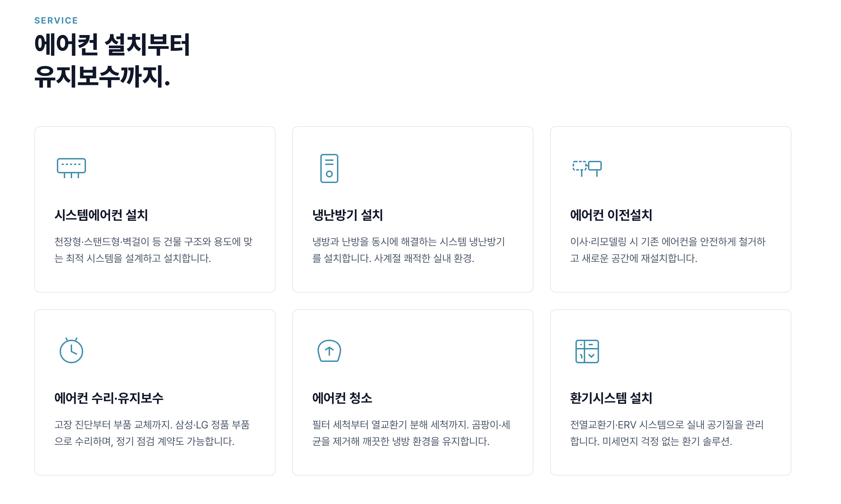
Task: Click the 천장형·스탠드형·벽걸이 description text
Action: (x=153, y=250)
